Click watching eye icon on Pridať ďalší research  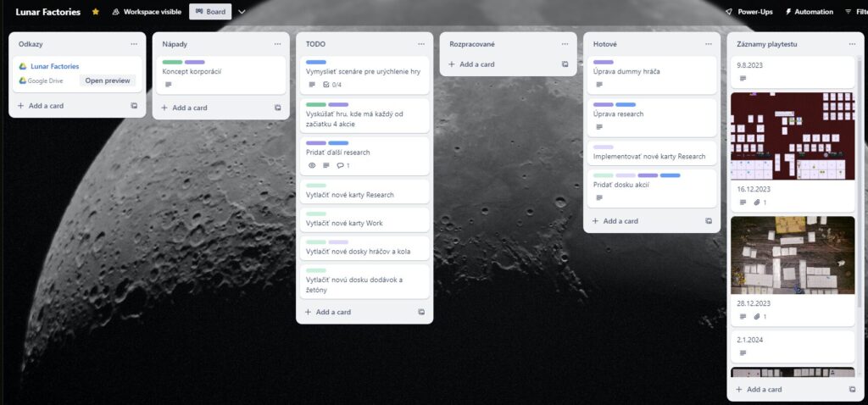point(312,165)
